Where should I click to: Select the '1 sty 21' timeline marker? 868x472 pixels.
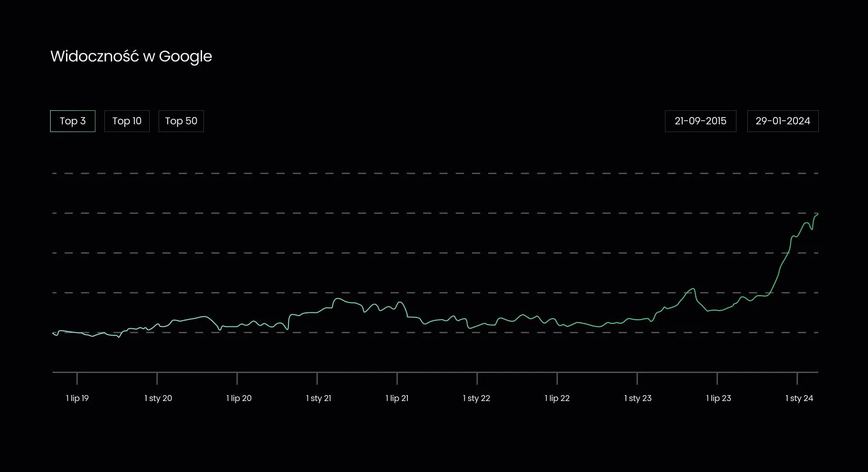(x=318, y=398)
